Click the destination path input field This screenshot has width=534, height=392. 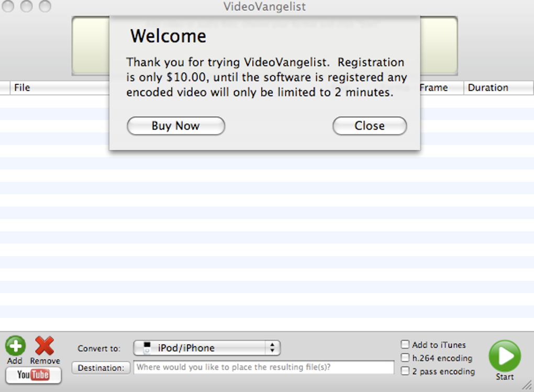[x=263, y=367]
